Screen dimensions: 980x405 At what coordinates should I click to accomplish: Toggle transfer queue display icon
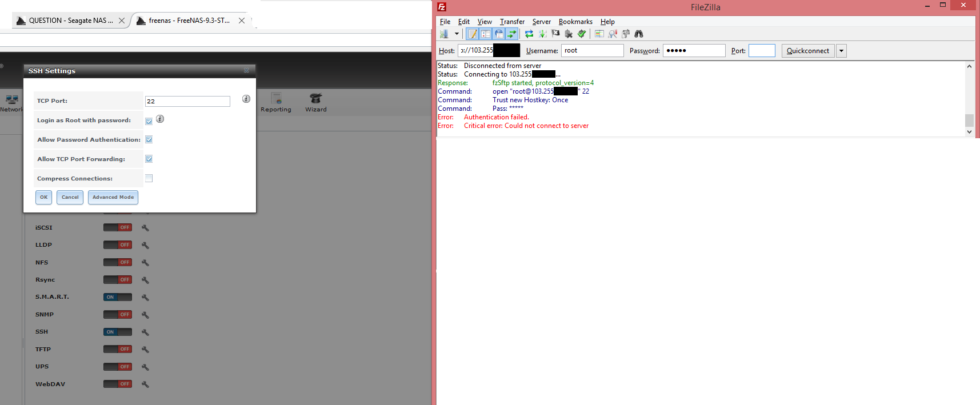pos(512,34)
